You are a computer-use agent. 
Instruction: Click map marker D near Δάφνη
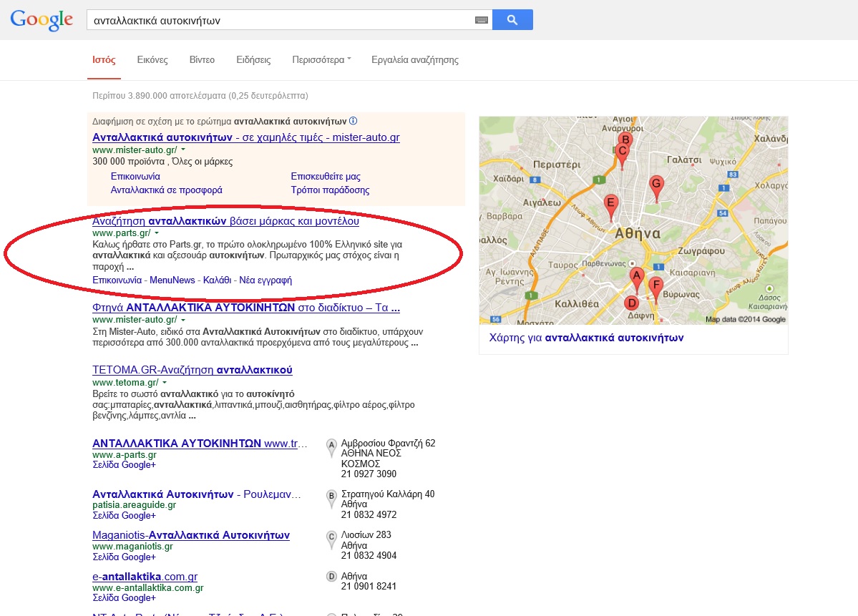[x=631, y=303]
